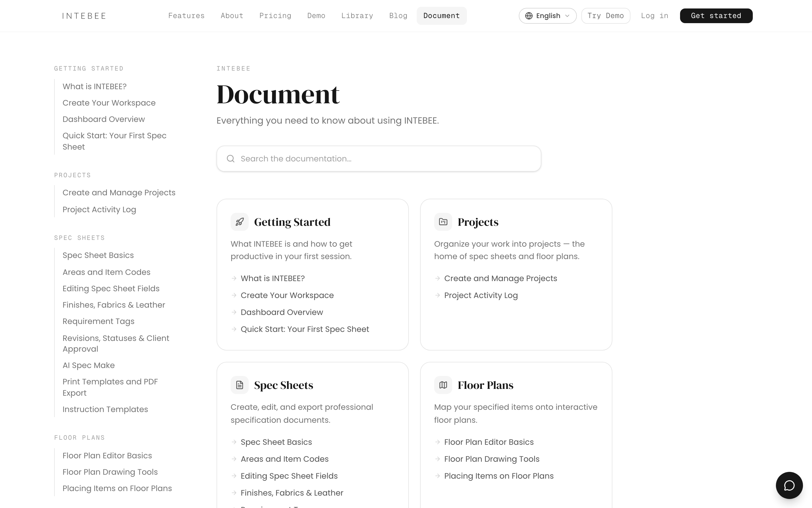Open Editing Spec Sheet Fields in card
The image size is (812, 508).
tap(289, 476)
